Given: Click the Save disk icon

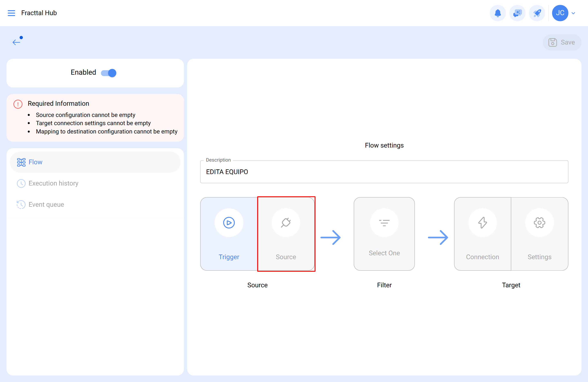Looking at the screenshot, I should click(553, 42).
